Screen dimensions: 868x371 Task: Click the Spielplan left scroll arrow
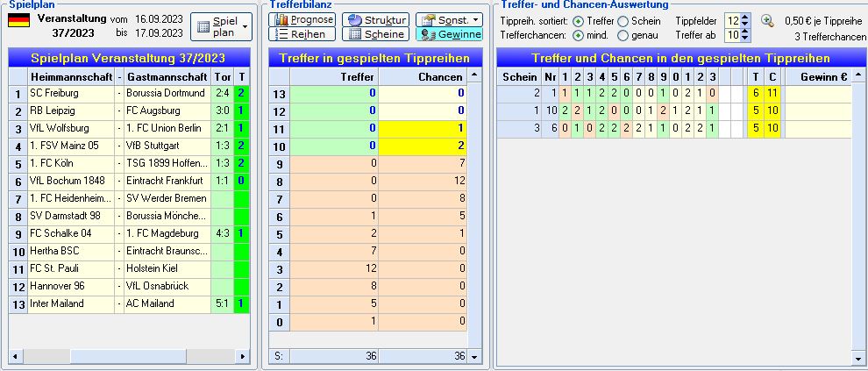[15, 357]
